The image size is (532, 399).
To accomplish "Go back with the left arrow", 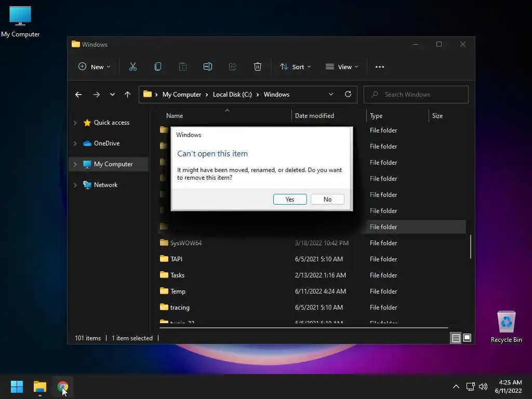I will tap(78, 95).
